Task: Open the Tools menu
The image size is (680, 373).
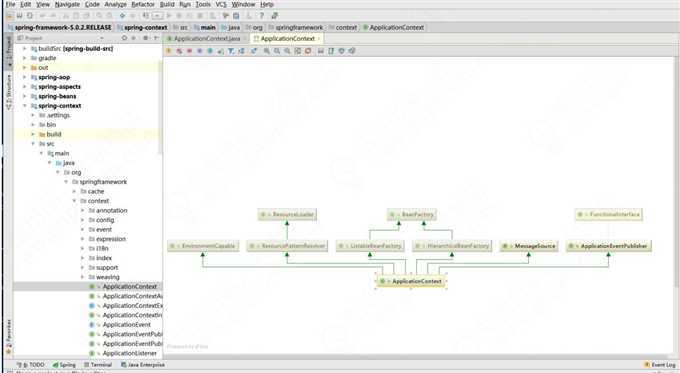Action: click(x=203, y=4)
